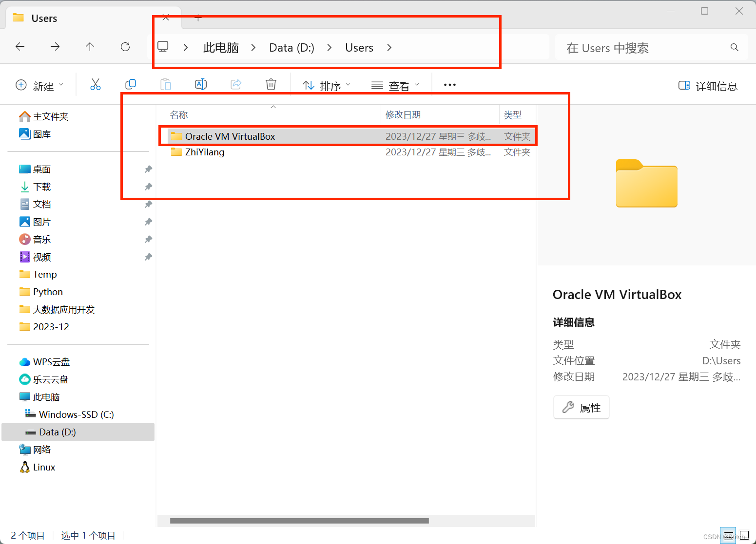Click the pin icon beside 下载
The width and height of the screenshot is (756, 544).
point(148,187)
